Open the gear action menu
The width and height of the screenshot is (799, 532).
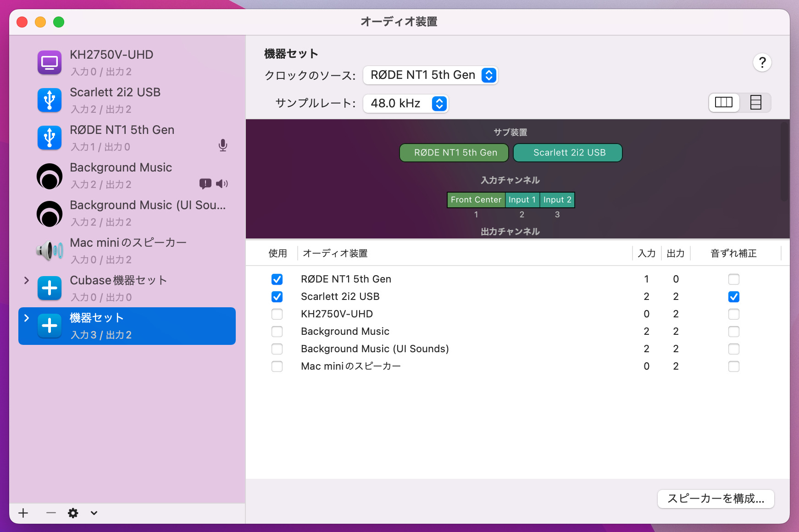tap(73, 513)
